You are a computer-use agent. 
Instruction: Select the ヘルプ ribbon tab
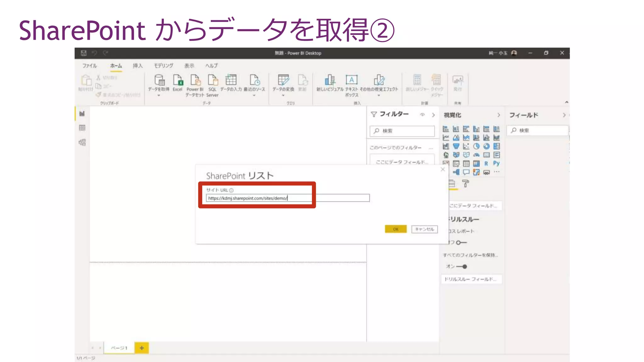click(211, 66)
